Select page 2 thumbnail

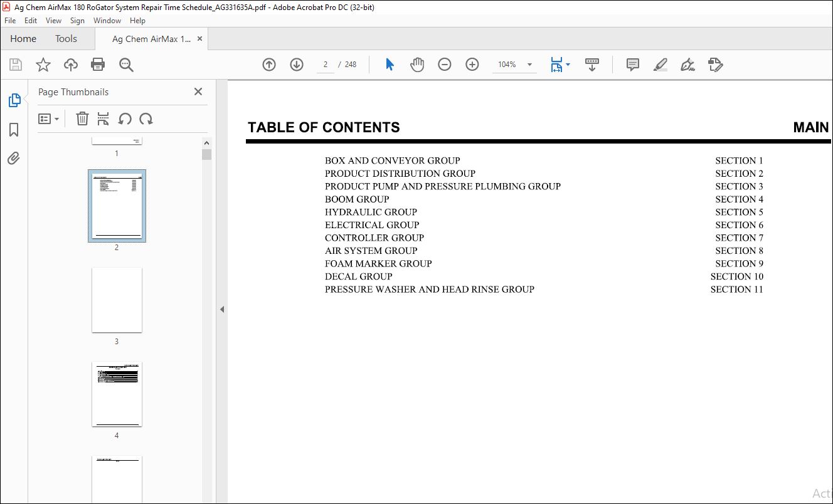point(117,206)
